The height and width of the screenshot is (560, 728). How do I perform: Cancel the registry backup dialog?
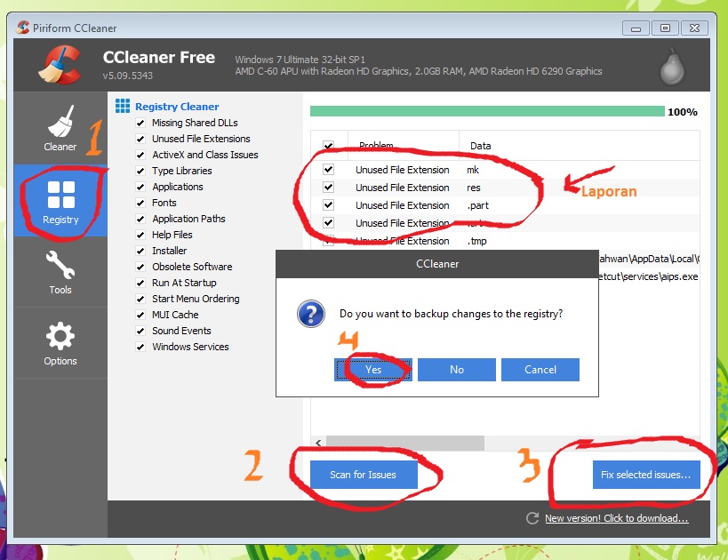(540, 370)
